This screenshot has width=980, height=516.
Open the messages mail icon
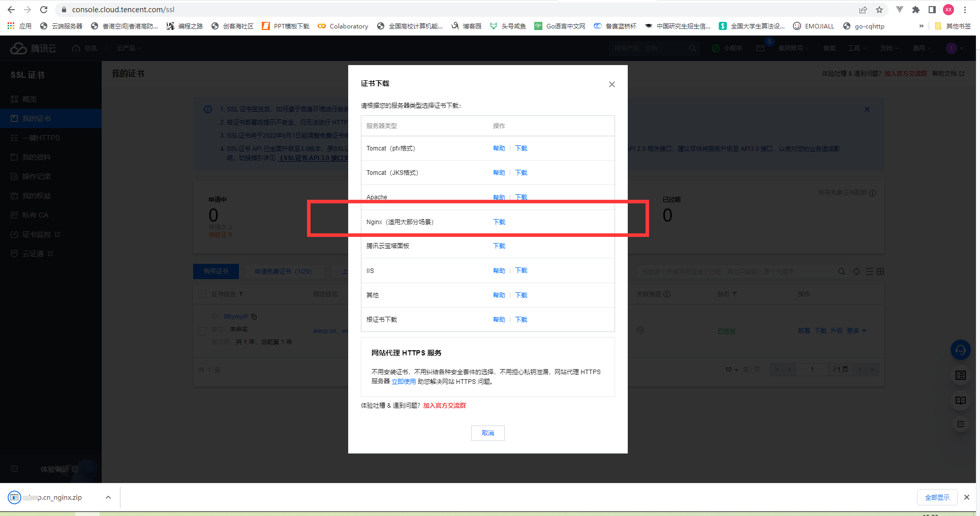760,48
